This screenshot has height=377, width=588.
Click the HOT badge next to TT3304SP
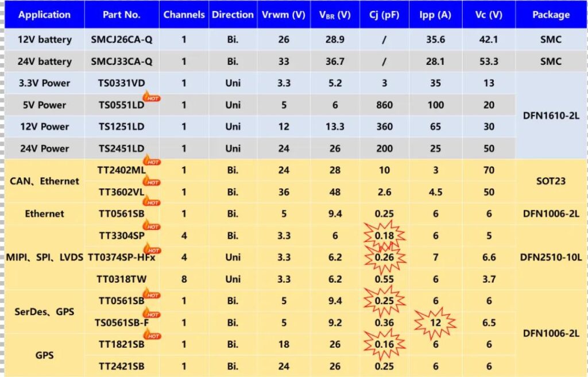(x=151, y=226)
